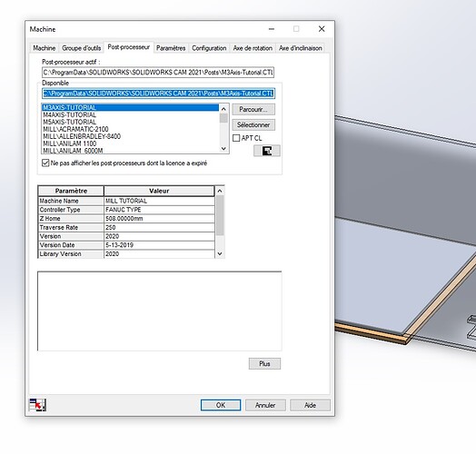Open help with Aide button
This screenshot has width=476, height=454.
[x=310, y=405]
